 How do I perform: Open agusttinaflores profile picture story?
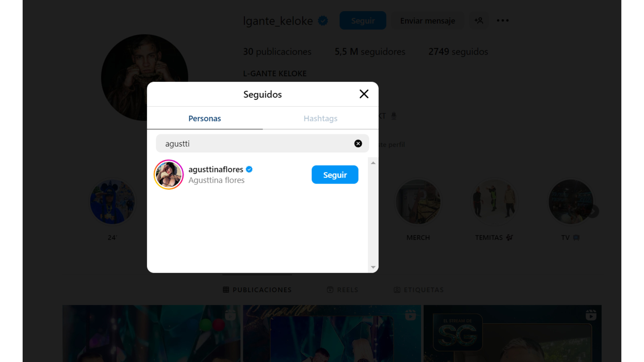[x=169, y=175]
